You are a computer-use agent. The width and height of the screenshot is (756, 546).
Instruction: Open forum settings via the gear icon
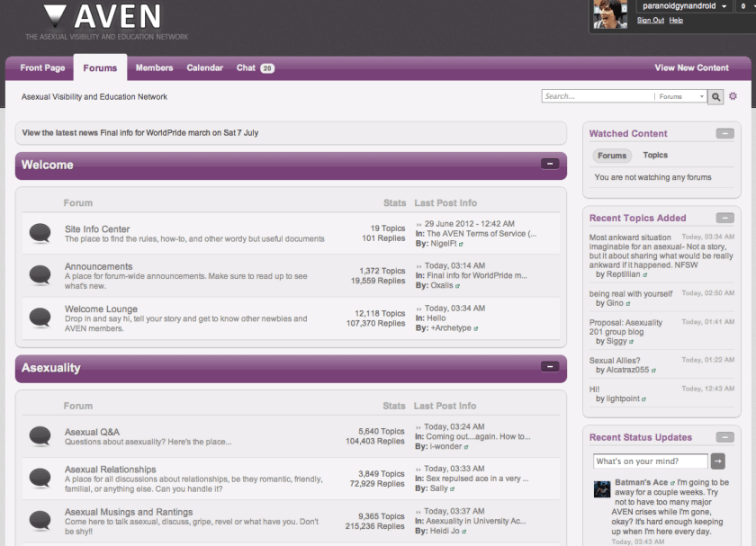733,96
